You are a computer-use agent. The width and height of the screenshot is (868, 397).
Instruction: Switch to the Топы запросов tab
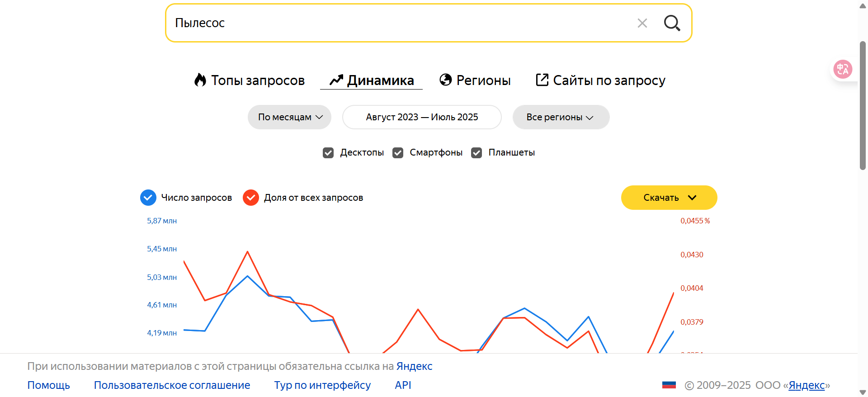point(258,80)
